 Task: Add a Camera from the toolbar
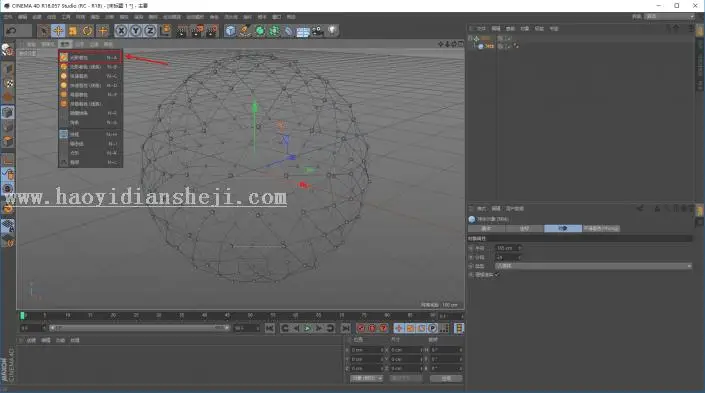tap(318, 31)
